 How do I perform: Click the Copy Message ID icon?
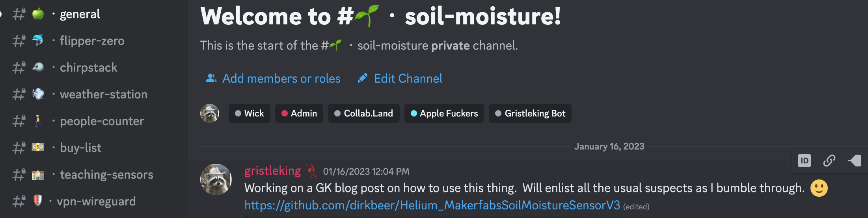804,161
